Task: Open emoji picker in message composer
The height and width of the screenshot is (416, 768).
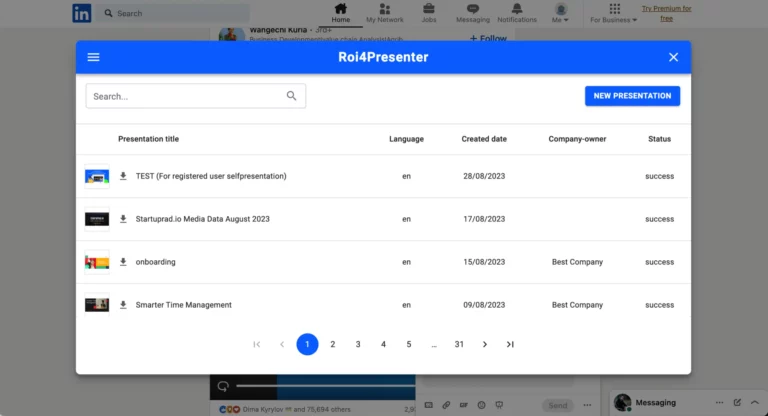Action: 481,405
